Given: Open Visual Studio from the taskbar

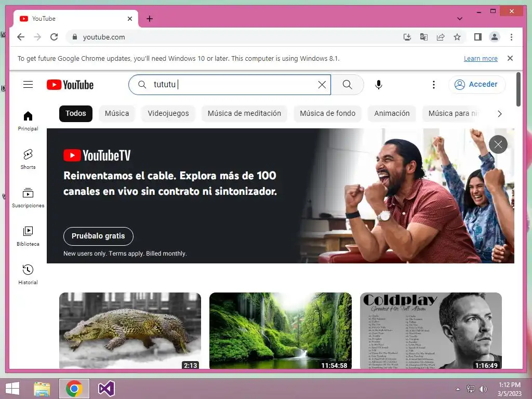Looking at the screenshot, I should 107,389.
